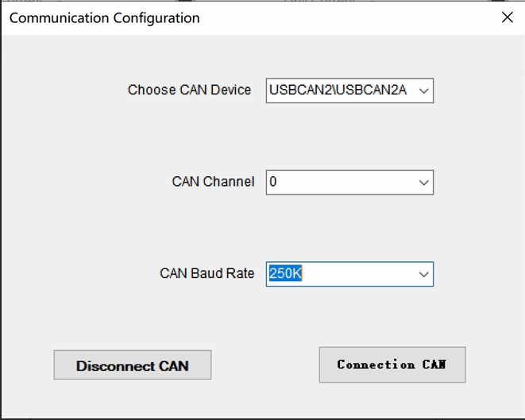Click the Communication Configuration title bar text
Image resolution: width=525 pixels, height=420 pixels.
click(x=105, y=18)
